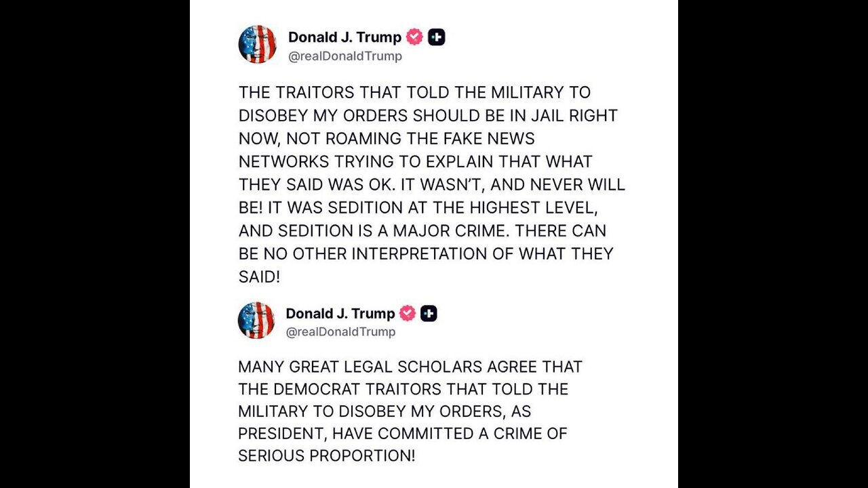This screenshot has width=868, height=488.
Task: Click the line starting "MANY GREAT LEGAL SCHOLARS"
Action: [410, 367]
